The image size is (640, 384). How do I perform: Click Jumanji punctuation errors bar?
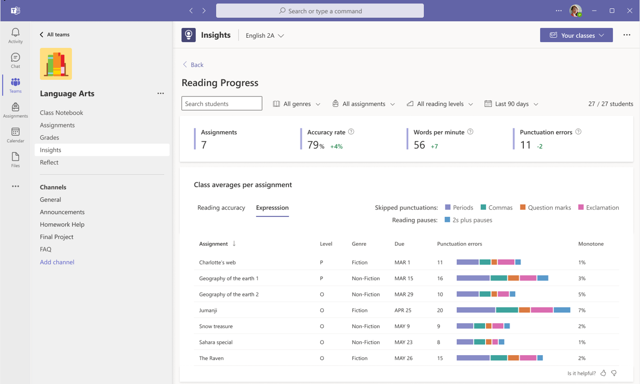(x=513, y=310)
